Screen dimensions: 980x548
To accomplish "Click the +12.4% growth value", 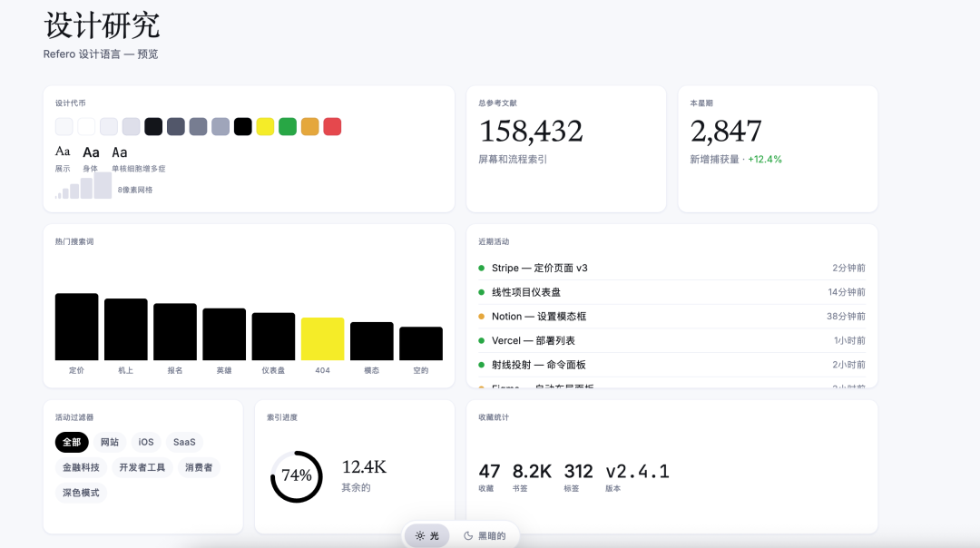I will click(765, 160).
